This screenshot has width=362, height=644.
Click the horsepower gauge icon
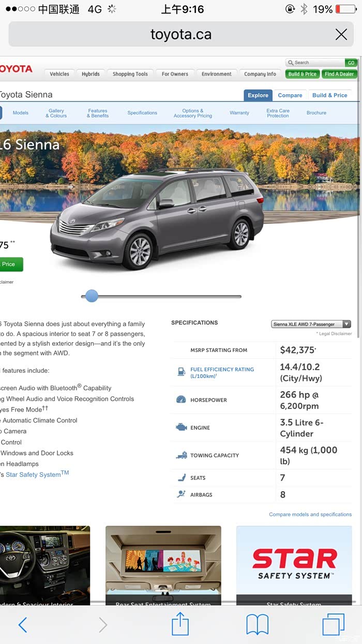pyautogui.click(x=181, y=400)
